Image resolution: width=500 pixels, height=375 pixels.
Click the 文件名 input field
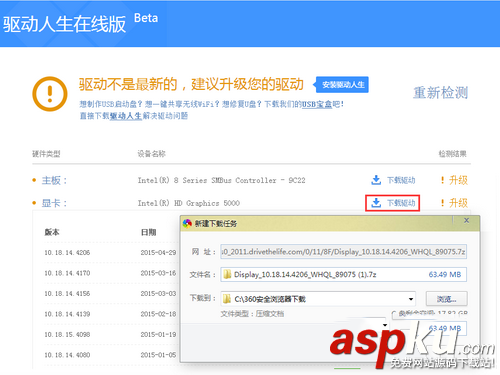(344, 274)
